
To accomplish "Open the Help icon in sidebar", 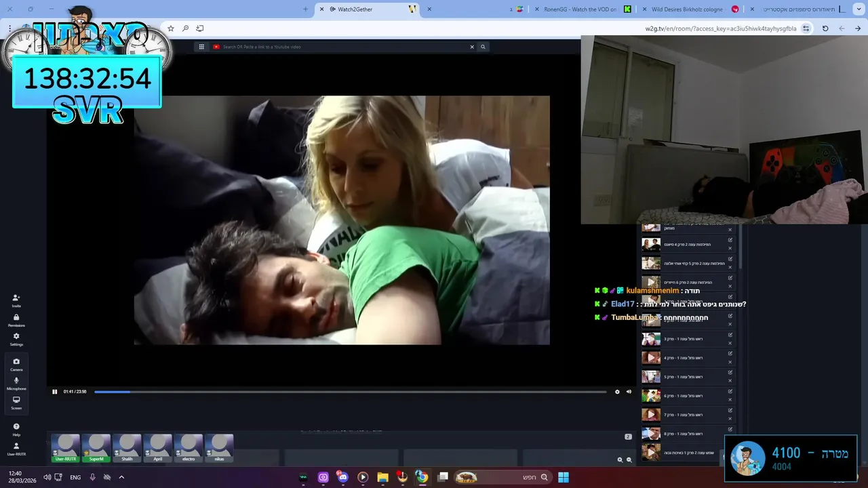I will click(16, 429).
